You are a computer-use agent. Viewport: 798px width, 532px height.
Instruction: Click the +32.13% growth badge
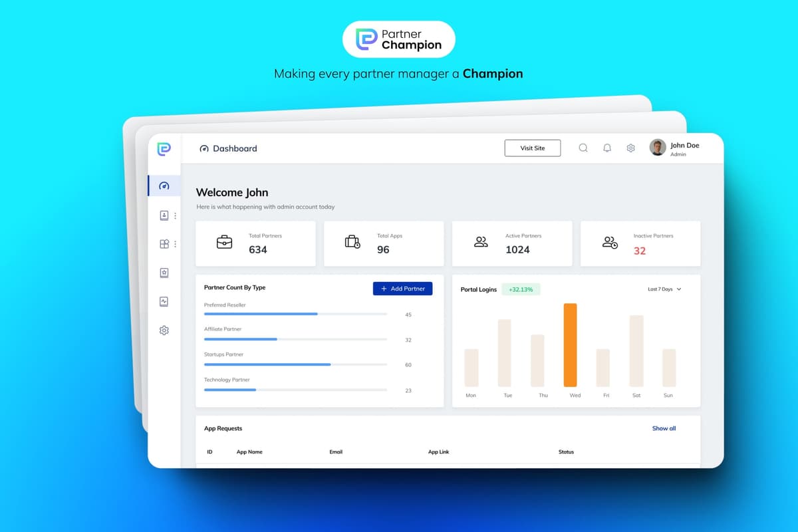point(521,289)
